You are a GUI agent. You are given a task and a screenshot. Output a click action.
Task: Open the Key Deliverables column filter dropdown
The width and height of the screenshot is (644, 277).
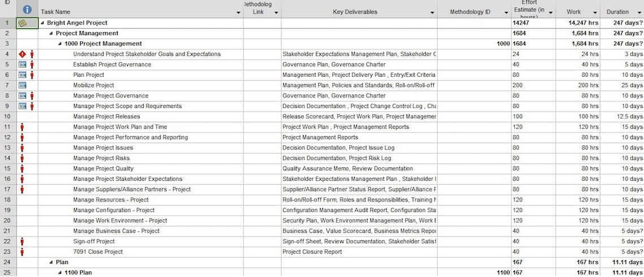[x=433, y=12]
